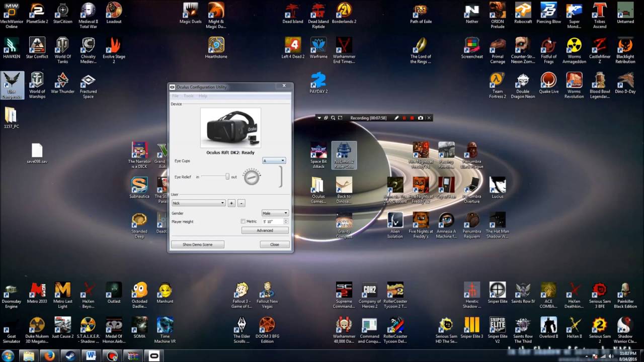
Task: Click the Oculus Rift headset image
Action: (x=230, y=128)
